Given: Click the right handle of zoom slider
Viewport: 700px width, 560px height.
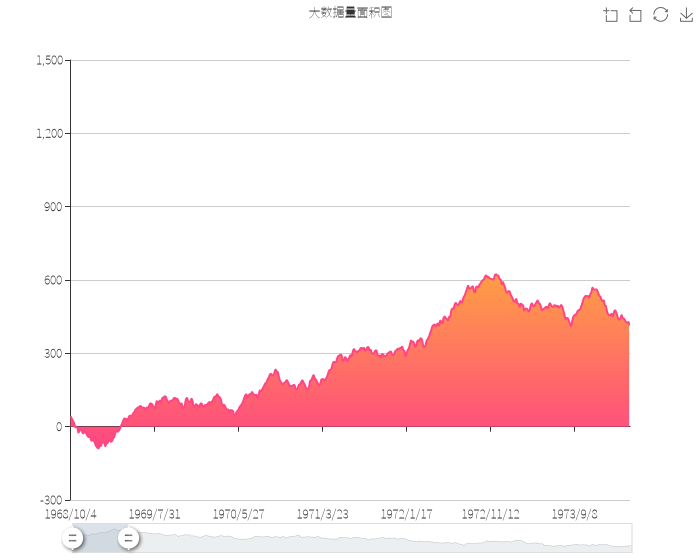Looking at the screenshot, I should (128, 538).
